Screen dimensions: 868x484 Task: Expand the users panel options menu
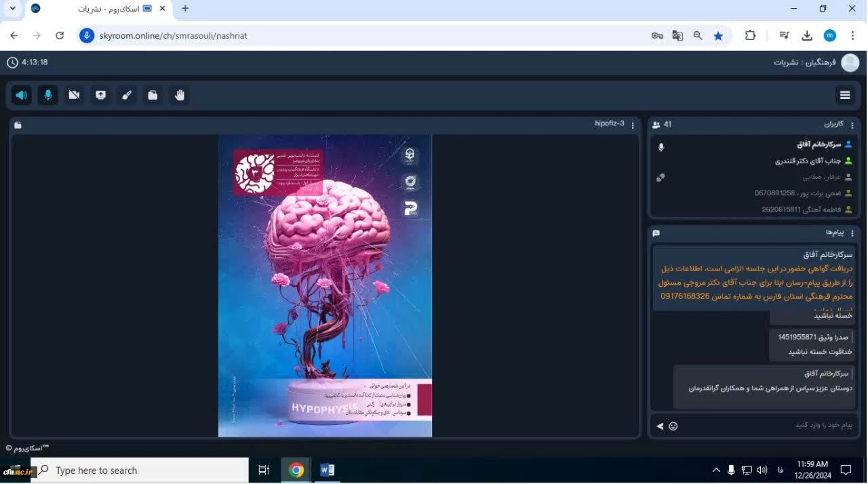click(852, 125)
